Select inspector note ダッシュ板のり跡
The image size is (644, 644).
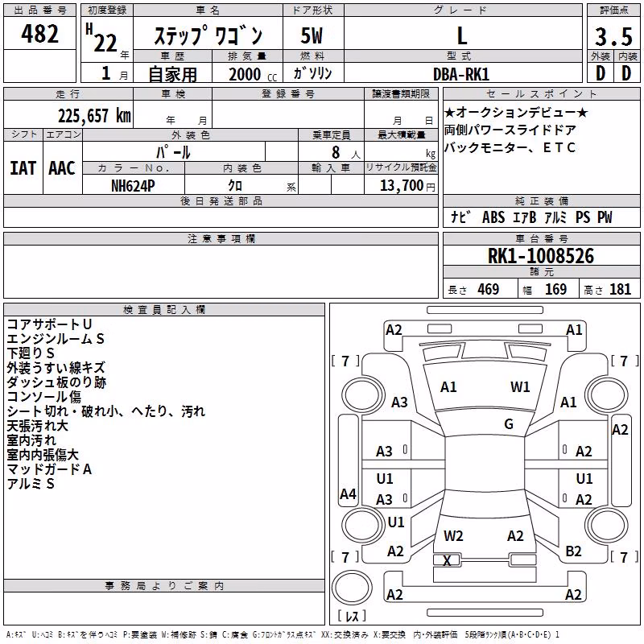click(x=56, y=382)
